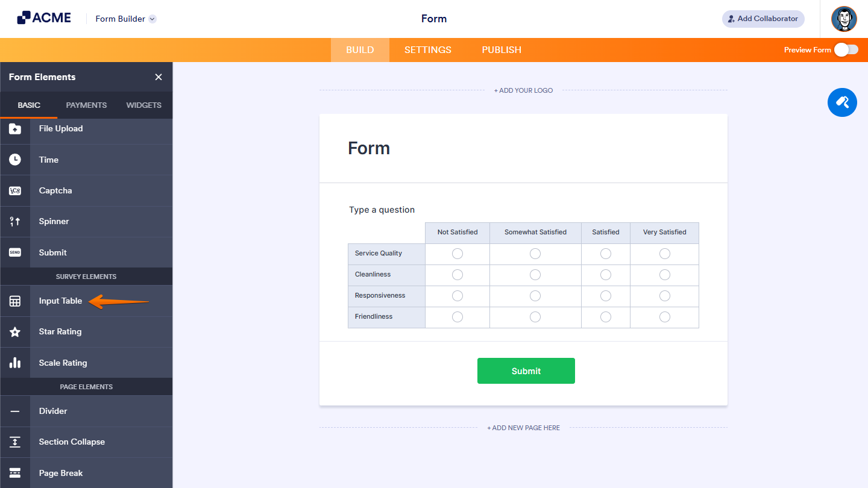Select the Input Table survey element icon
The height and width of the screenshot is (488, 868).
[x=14, y=301]
